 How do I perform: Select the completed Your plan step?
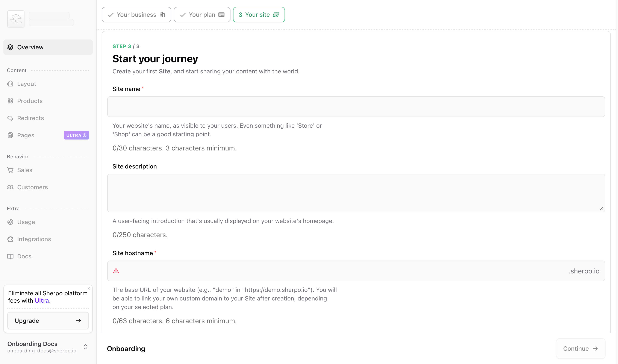[202, 14]
